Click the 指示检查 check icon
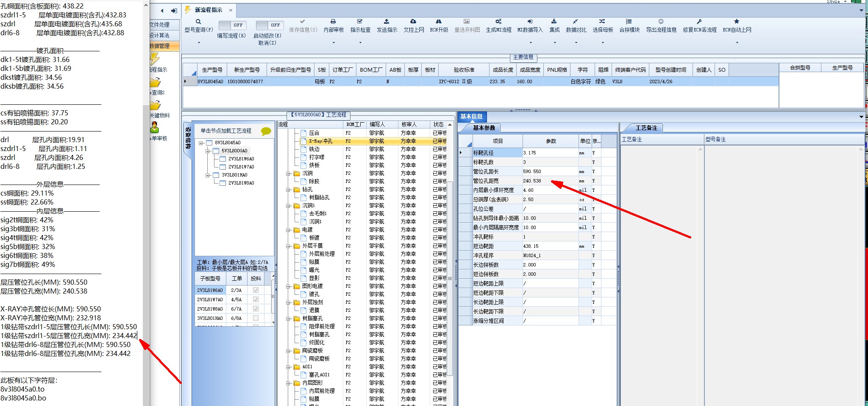868x406 pixels. pos(360,21)
